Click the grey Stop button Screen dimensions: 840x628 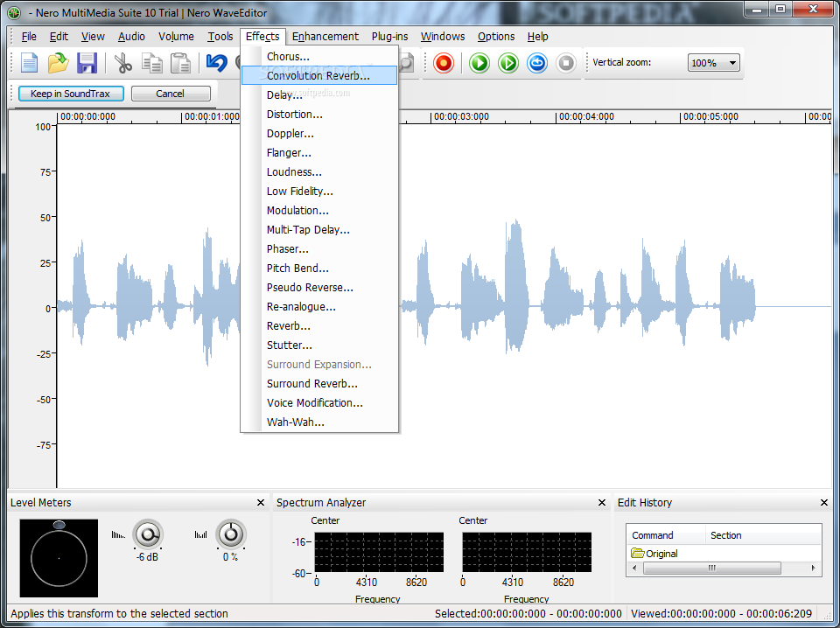[x=566, y=63]
